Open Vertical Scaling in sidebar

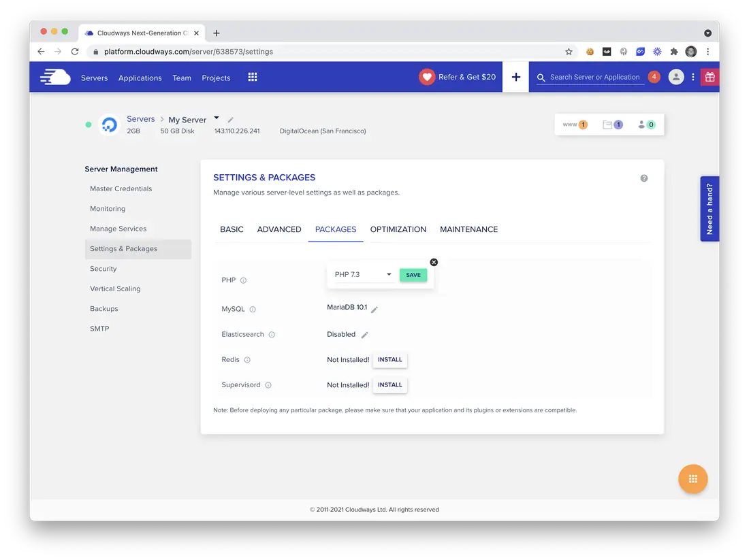tap(115, 289)
